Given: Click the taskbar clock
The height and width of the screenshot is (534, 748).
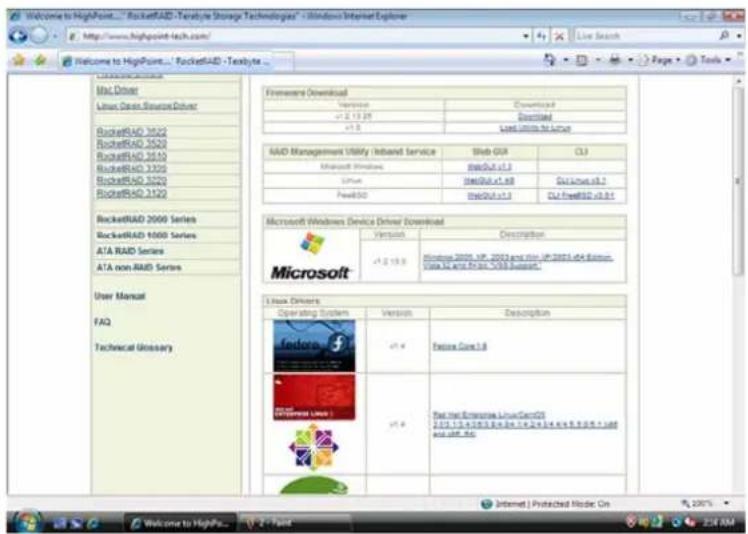Looking at the screenshot, I should (718, 523).
